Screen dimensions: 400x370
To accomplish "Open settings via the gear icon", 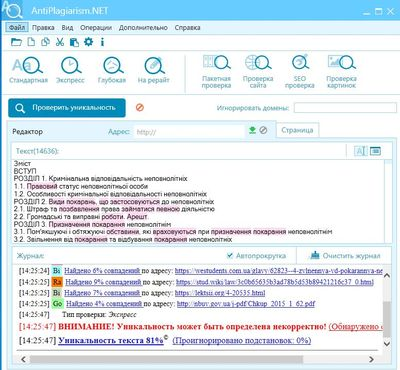I will 88,42.
